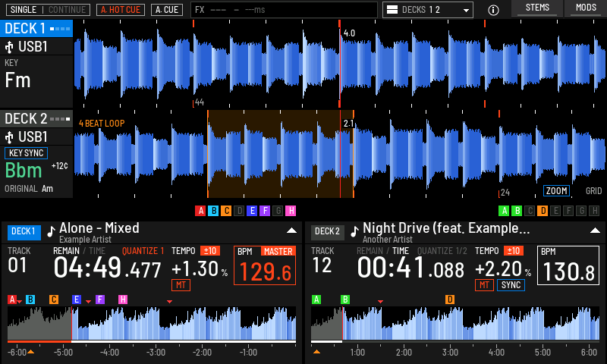Click Deck 1 purple hot cue F
Image resolution: width=607 pixels, height=364 pixels.
(x=265, y=210)
